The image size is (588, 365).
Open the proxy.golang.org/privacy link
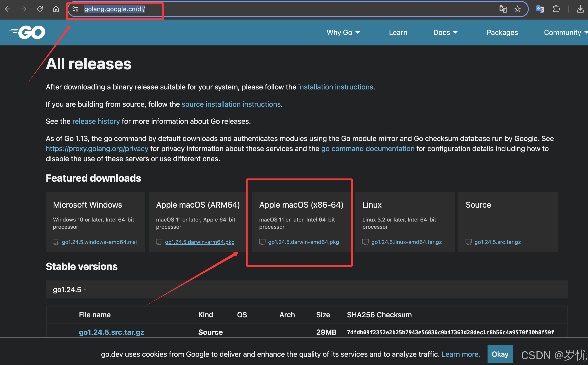tap(97, 148)
